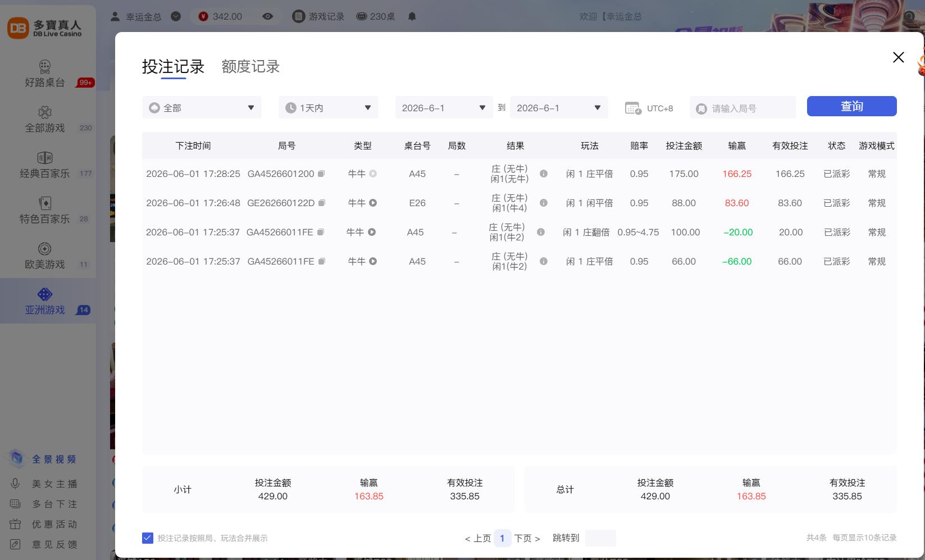
Task: Open 多台下注 multi-table betting
Action: pos(44,504)
